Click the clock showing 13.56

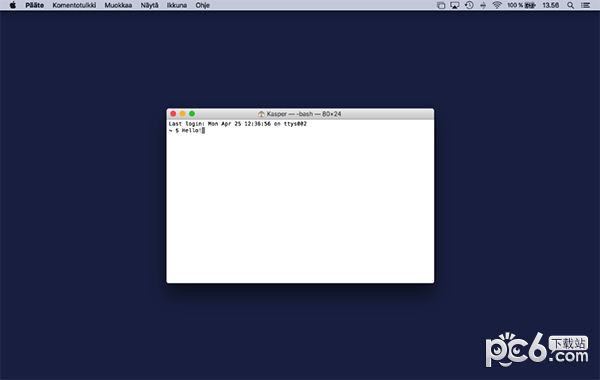click(551, 5)
